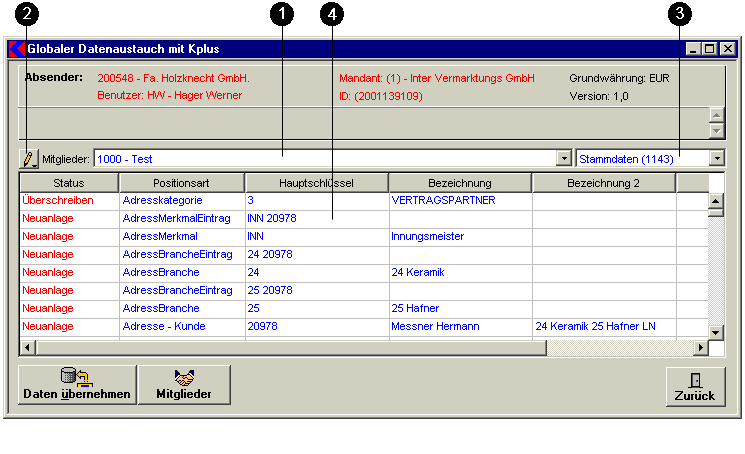
Task: Maximize the Globaler Datenaustauch window
Action: point(710,48)
